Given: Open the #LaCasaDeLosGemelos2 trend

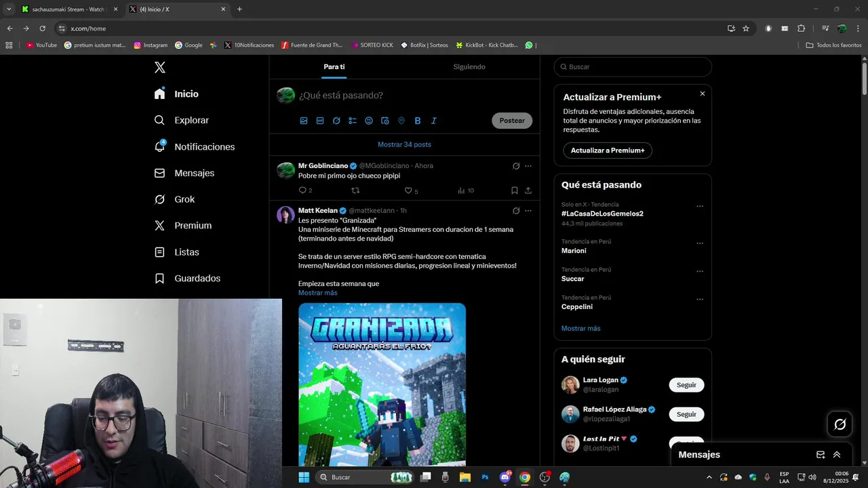Looking at the screenshot, I should click(x=602, y=213).
